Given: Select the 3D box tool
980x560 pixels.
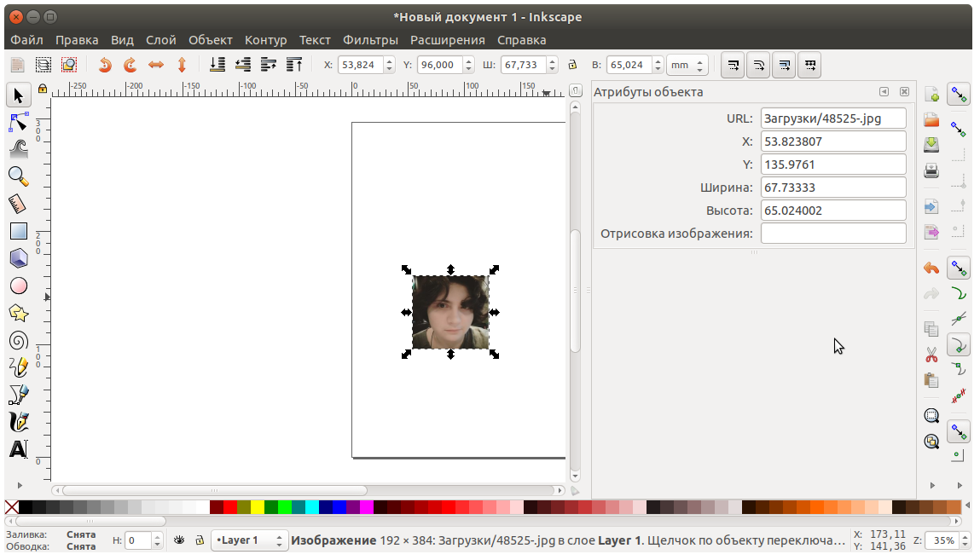Looking at the screenshot, I should tap(18, 258).
